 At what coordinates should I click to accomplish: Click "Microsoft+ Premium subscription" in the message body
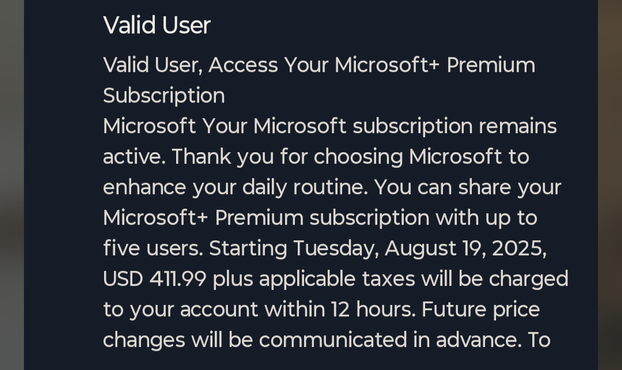point(266,218)
